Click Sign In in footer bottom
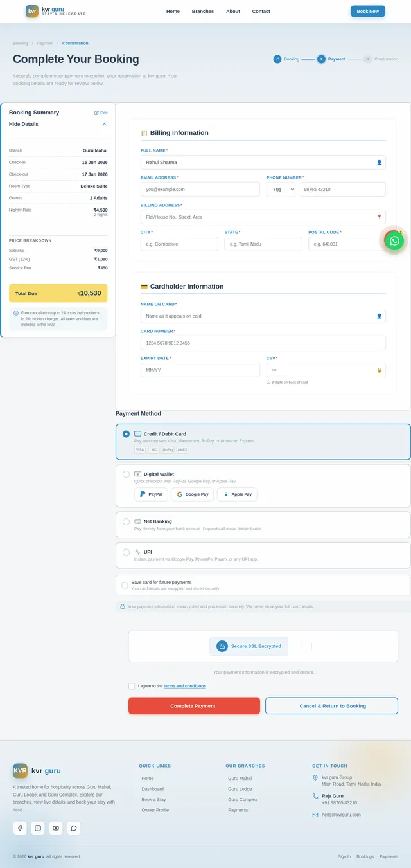This screenshot has height=868, width=411. (x=344, y=856)
